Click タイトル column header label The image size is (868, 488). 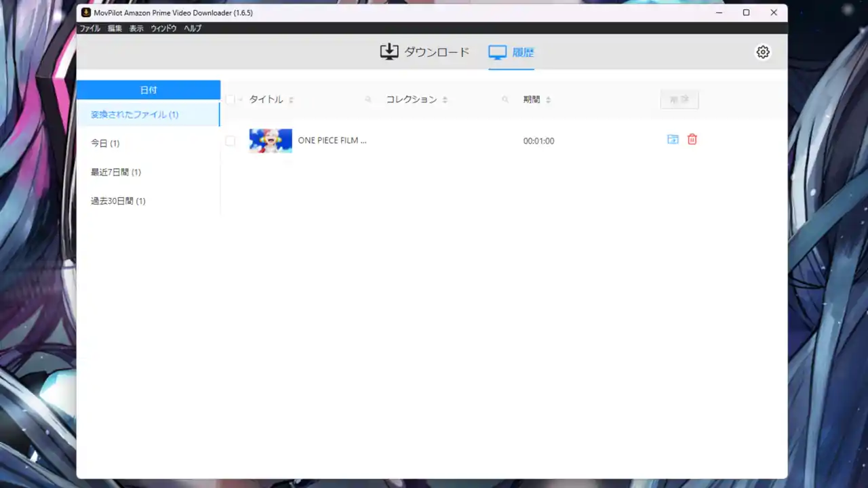pyautogui.click(x=266, y=100)
